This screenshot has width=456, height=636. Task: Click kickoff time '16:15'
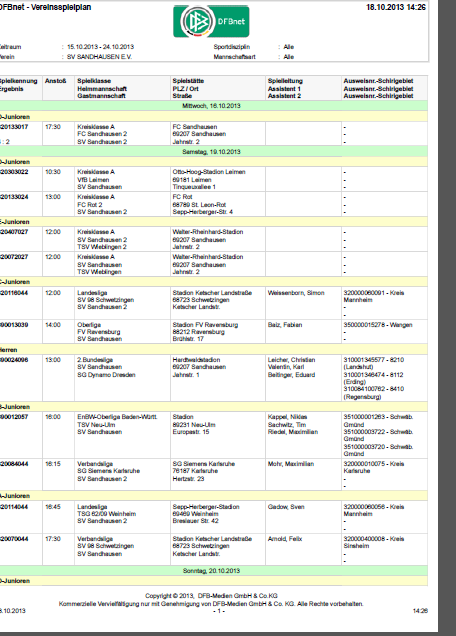(53, 464)
